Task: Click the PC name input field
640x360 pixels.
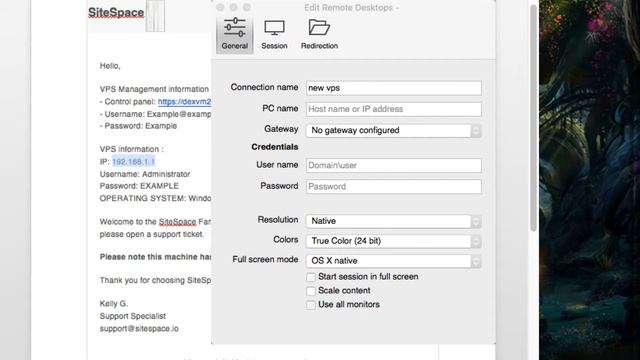Action: 393,109
